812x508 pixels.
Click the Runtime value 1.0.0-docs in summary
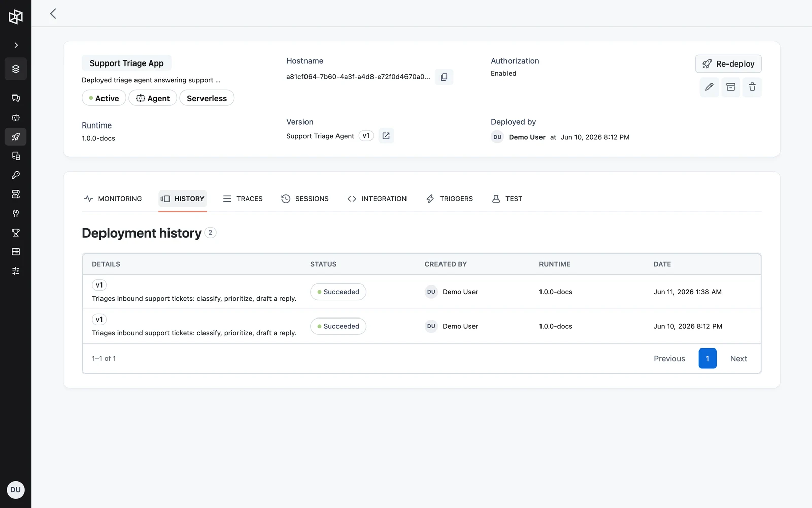click(x=98, y=138)
